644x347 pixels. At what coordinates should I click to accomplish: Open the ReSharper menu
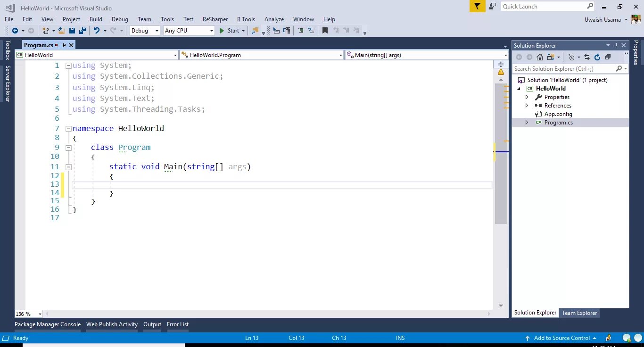(x=215, y=19)
